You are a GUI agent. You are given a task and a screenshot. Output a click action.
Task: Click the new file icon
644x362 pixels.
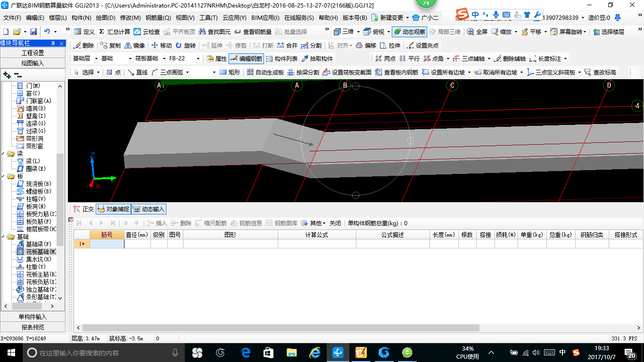[6, 32]
